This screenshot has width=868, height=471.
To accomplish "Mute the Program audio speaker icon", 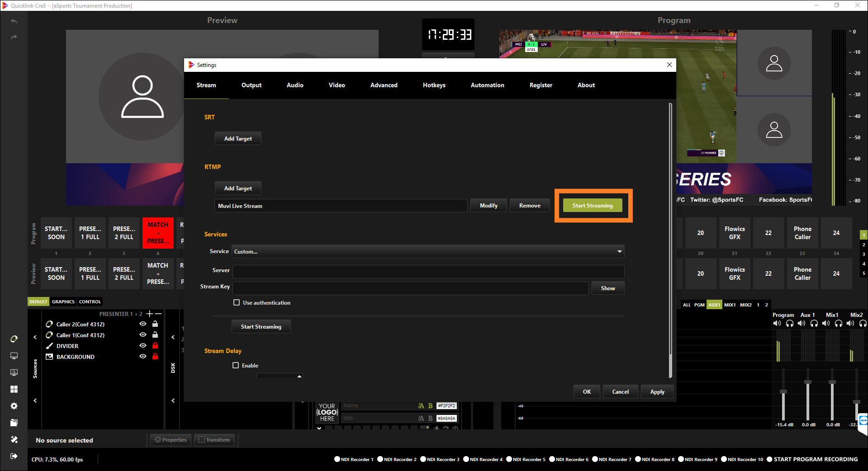I will pos(777,323).
